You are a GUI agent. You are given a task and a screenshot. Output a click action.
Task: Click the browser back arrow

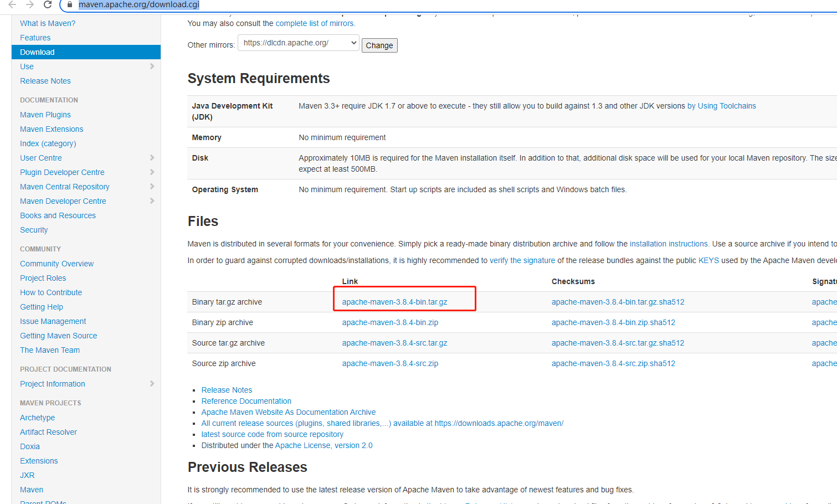click(12, 4)
